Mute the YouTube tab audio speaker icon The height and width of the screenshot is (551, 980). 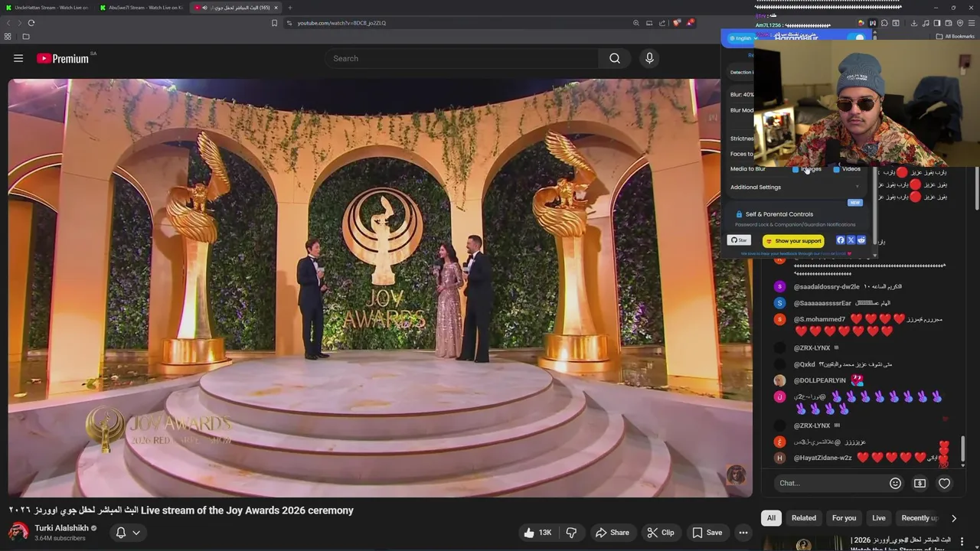click(204, 8)
